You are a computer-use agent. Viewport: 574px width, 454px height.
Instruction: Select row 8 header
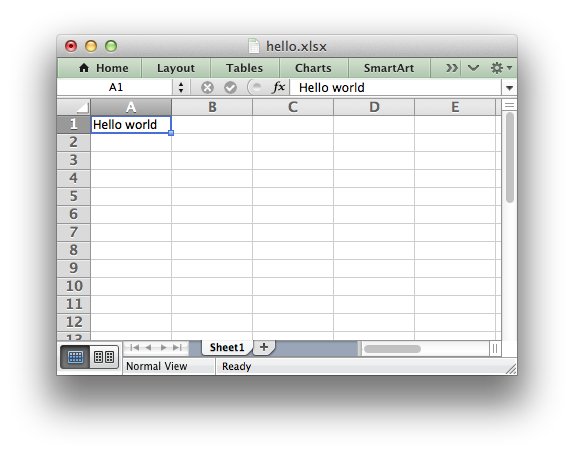pos(74,250)
